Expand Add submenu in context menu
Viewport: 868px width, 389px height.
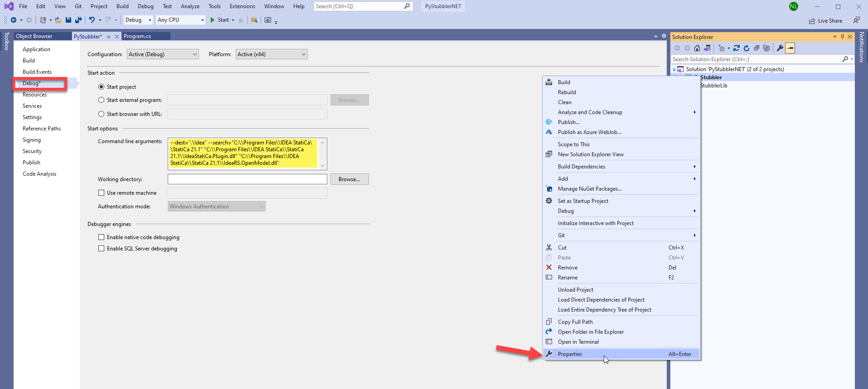(621, 179)
